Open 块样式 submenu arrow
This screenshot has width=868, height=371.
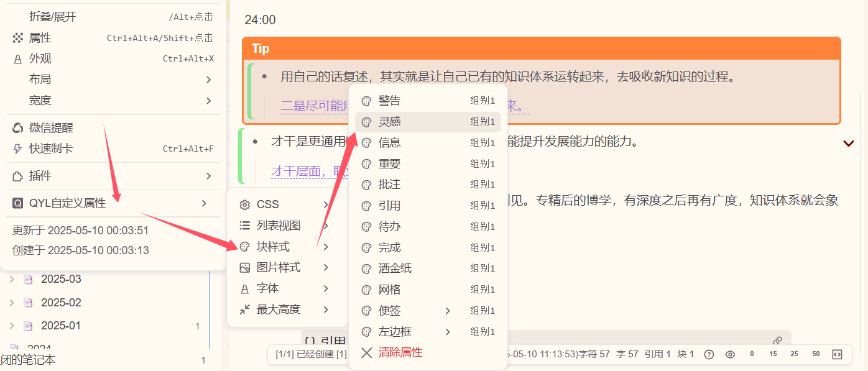tap(326, 247)
